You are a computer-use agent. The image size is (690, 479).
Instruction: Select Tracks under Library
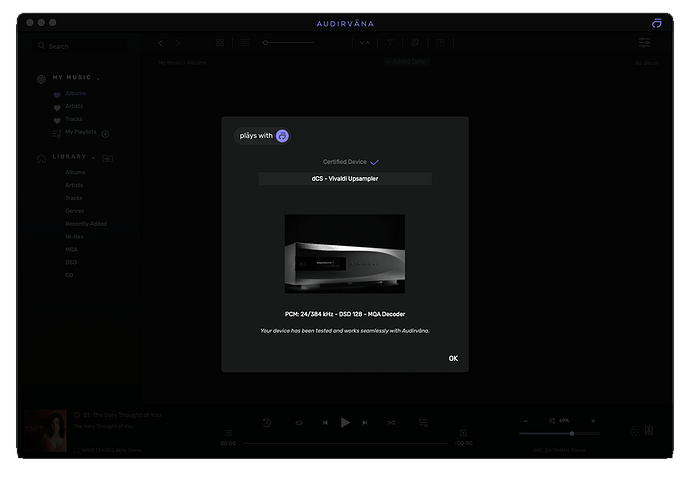[73, 198]
